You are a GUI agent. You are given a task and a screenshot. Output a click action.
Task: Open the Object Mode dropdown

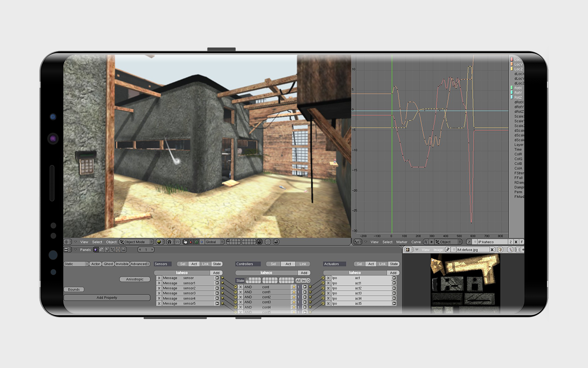click(x=136, y=242)
